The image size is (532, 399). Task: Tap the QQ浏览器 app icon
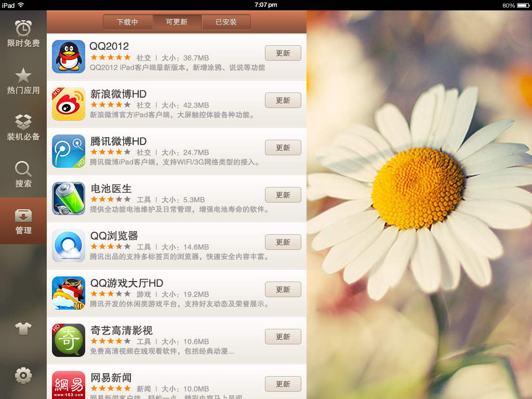click(x=69, y=246)
